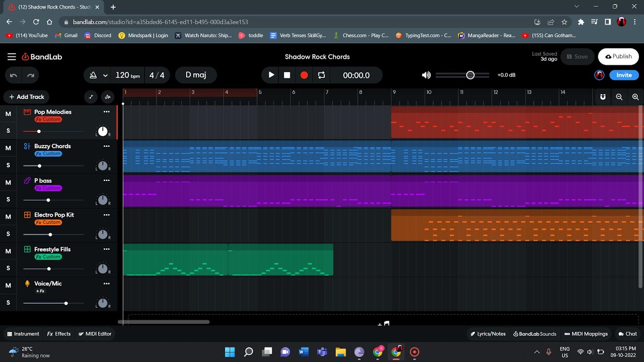
Task: Open P bass track options menu
Action: point(106,180)
